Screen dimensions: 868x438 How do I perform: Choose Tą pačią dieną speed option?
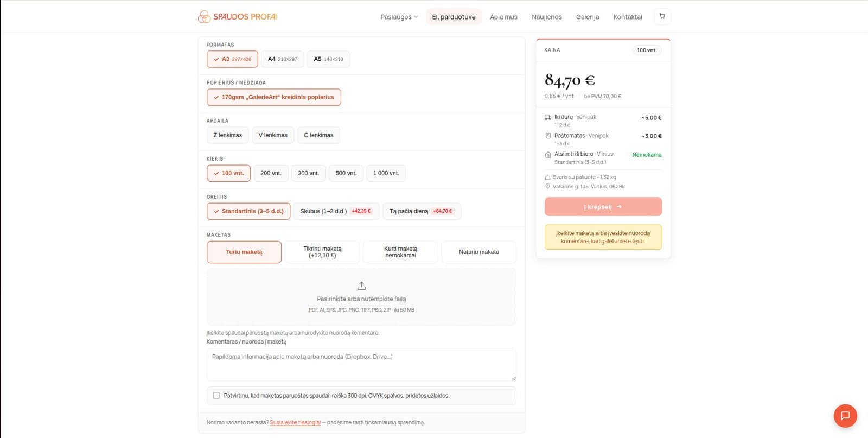coord(422,211)
